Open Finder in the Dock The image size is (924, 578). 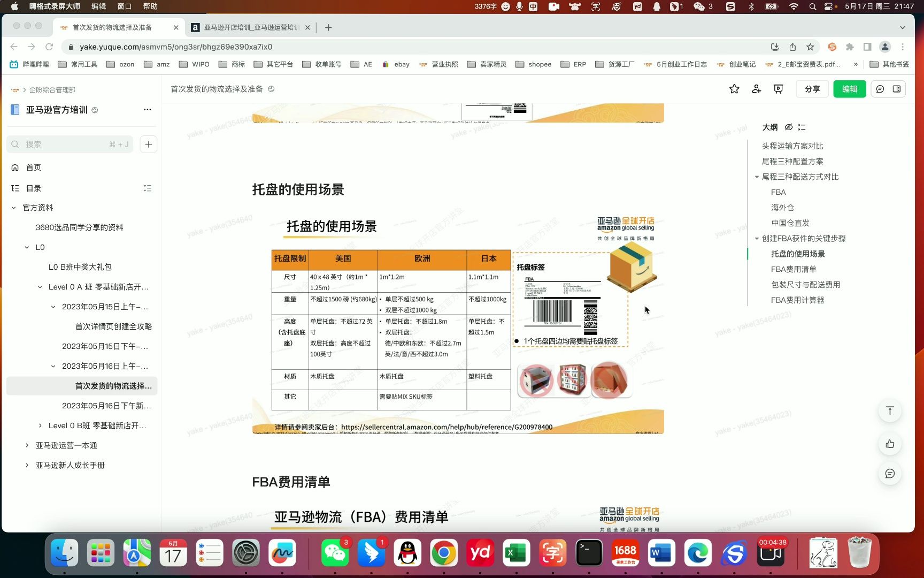65,553
